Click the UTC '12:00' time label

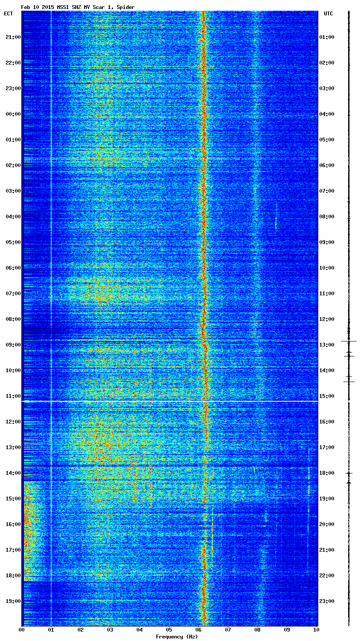327,319
